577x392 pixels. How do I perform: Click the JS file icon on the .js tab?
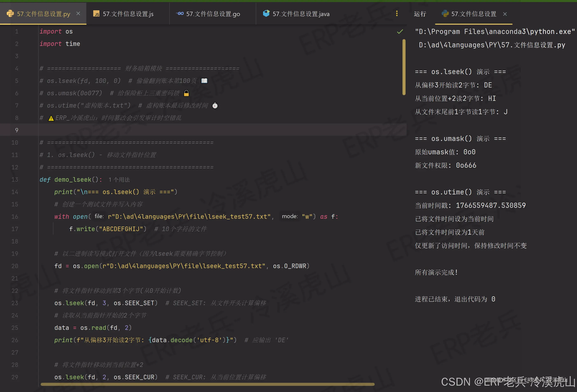(96, 14)
